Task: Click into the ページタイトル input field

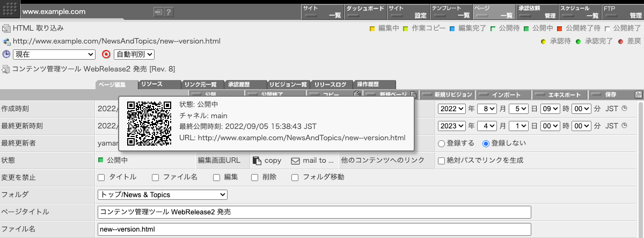Action: pyautogui.click(x=314, y=212)
